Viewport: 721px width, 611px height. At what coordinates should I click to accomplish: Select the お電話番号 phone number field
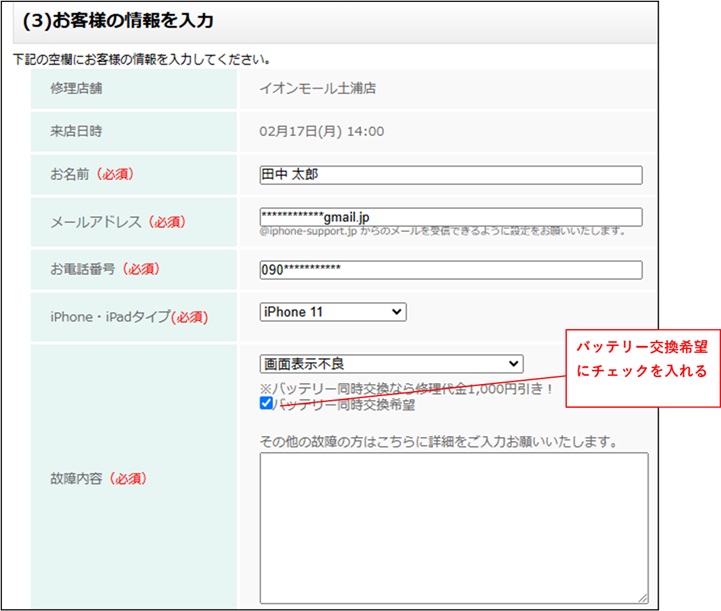(450, 270)
